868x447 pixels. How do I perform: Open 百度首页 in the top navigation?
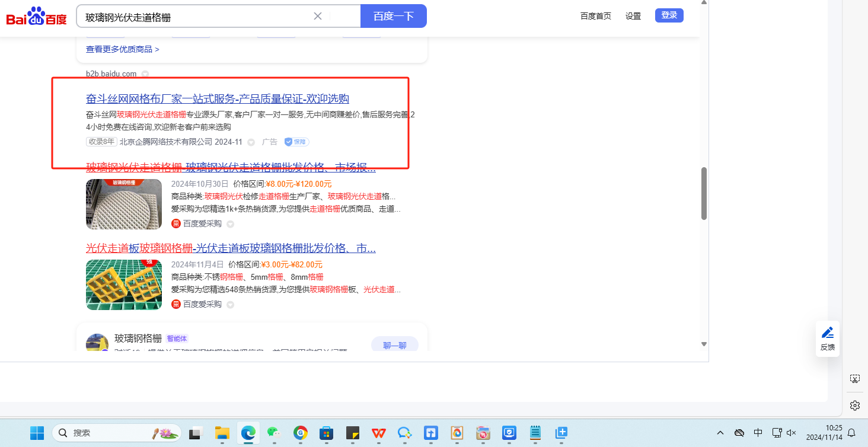[x=595, y=16]
